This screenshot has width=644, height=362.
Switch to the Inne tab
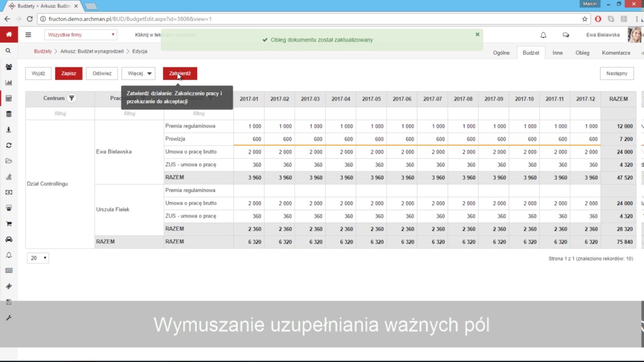(557, 53)
